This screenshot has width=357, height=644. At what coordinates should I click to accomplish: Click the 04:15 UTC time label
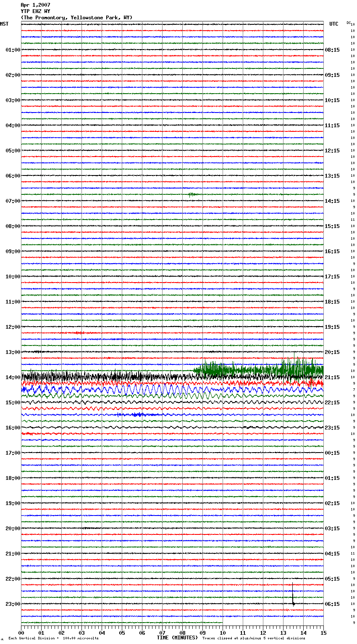coord(332,554)
